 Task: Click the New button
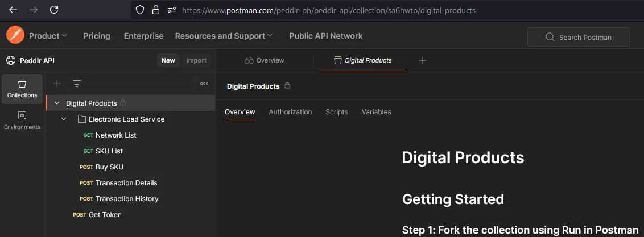[168, 60]
